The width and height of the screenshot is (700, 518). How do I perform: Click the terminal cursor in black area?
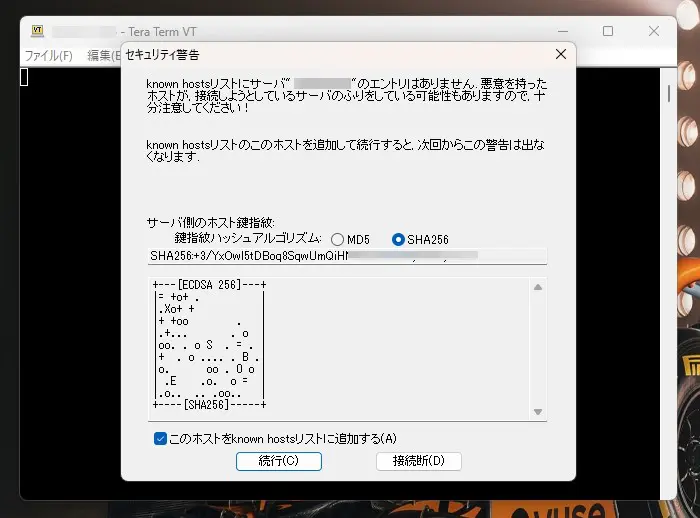click(x=25, y=77)
